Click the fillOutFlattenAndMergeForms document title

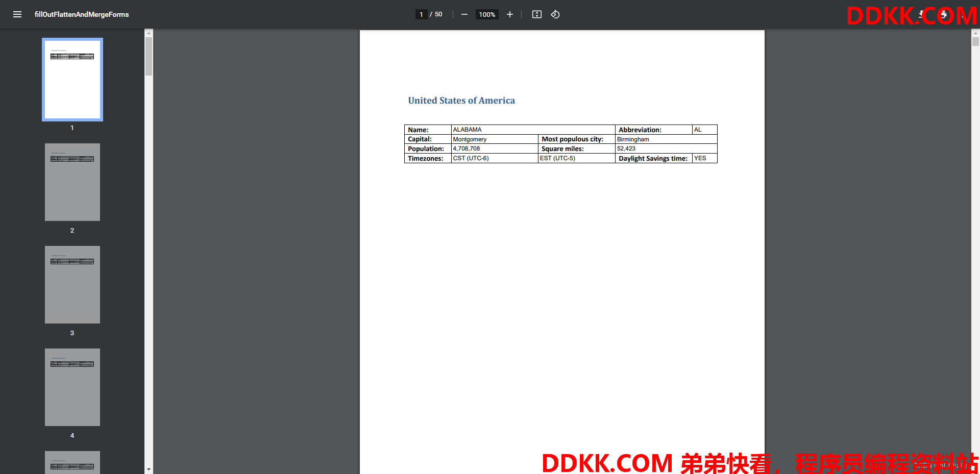click(82, 14)
